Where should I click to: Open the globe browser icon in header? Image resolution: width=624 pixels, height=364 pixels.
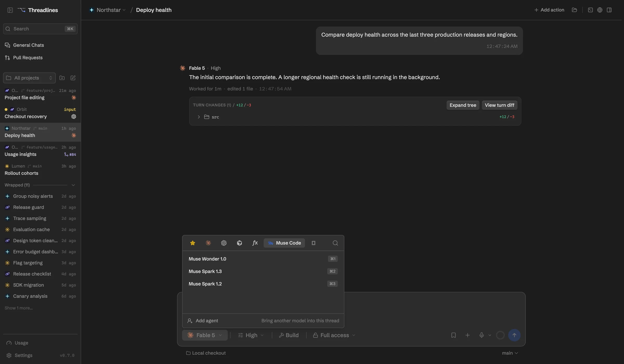(x=600, y=10)
